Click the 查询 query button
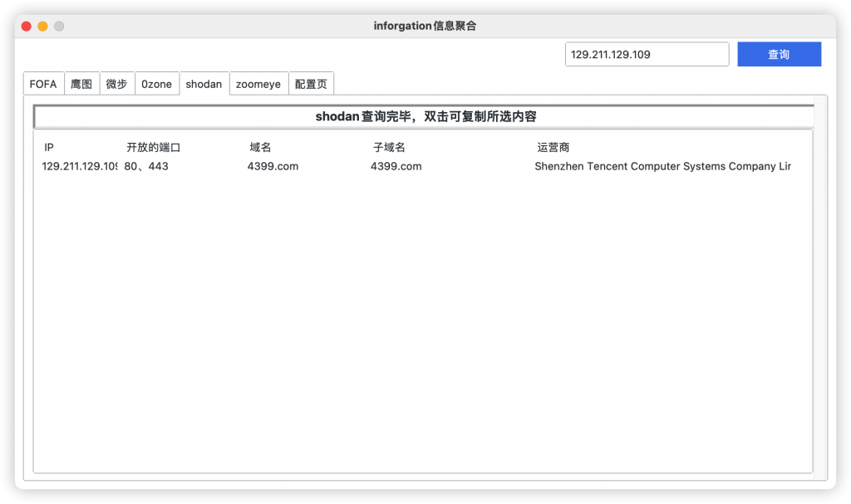The image size is (851, 504). 779,54
